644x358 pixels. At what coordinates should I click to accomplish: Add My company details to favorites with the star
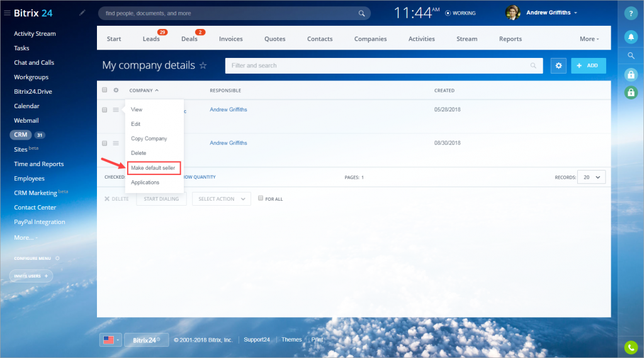(x=203, y=65)
